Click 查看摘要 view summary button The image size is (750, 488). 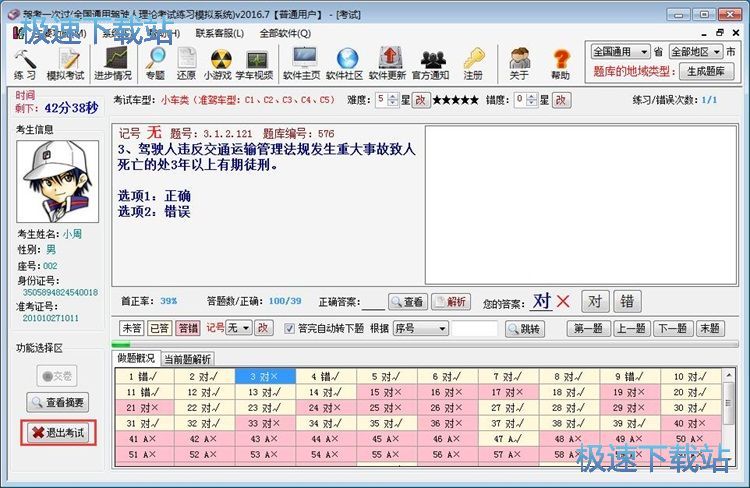click(57, 402)
